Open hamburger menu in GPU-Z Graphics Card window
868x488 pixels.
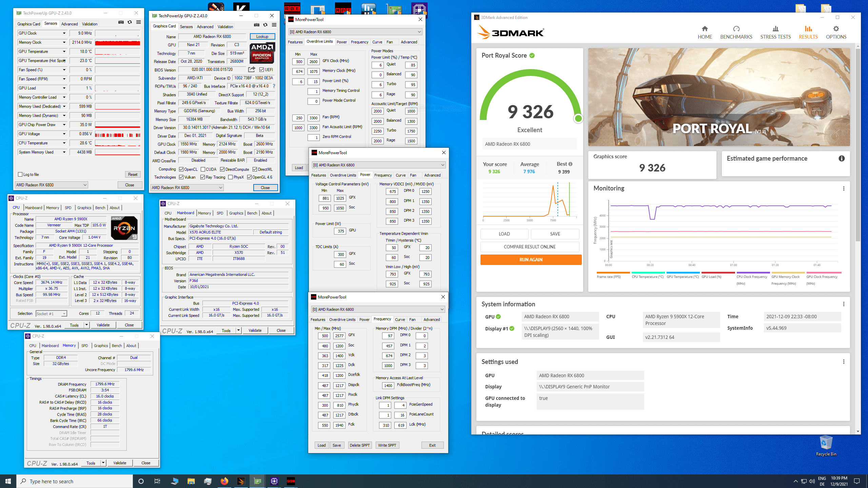point(274,25)
